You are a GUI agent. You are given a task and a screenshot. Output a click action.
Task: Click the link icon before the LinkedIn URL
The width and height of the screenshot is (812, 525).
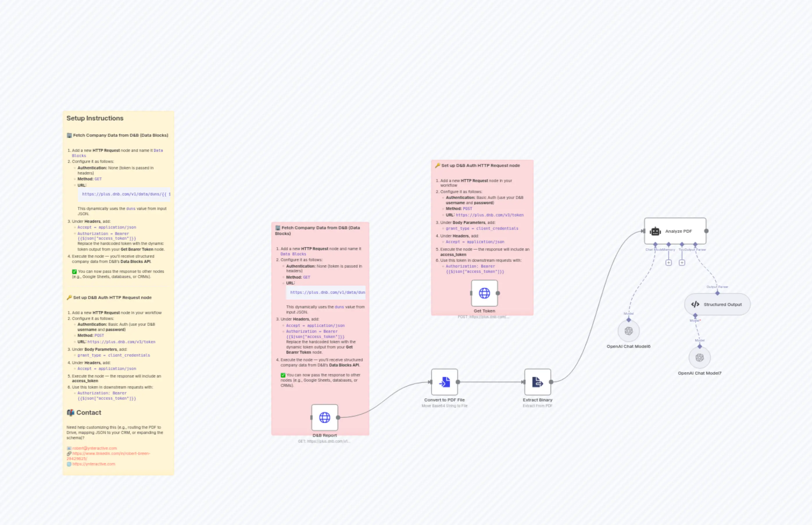tap(69, 453)
